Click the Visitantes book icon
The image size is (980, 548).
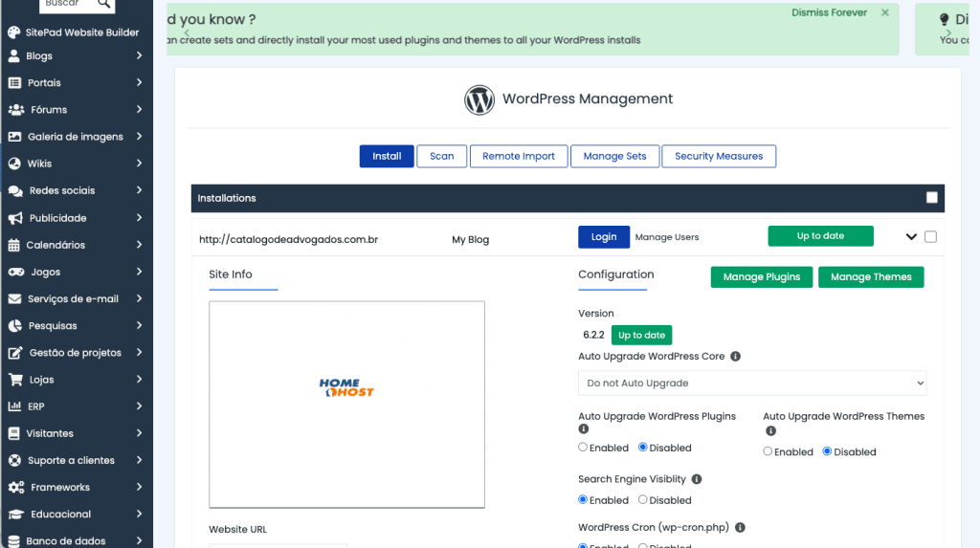[x=13, y=433]
